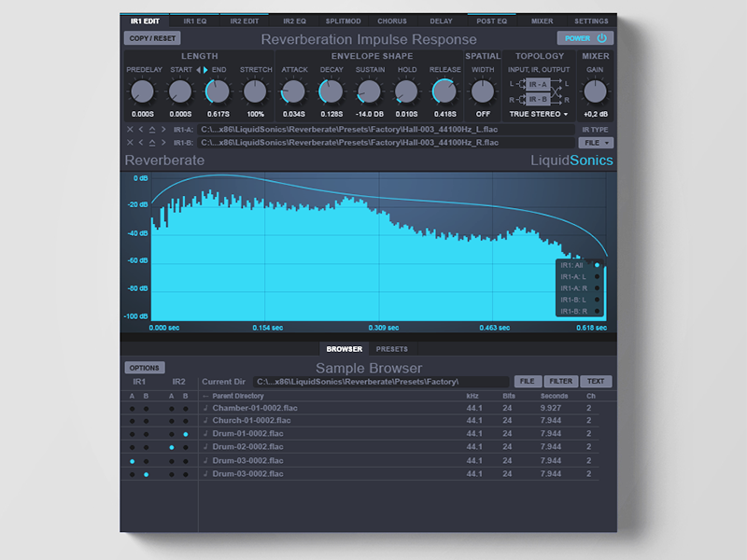Image resolution: width=747 pixels, height=560 pixels.
Task: Click the FILTER button
Action: point(561,381)
